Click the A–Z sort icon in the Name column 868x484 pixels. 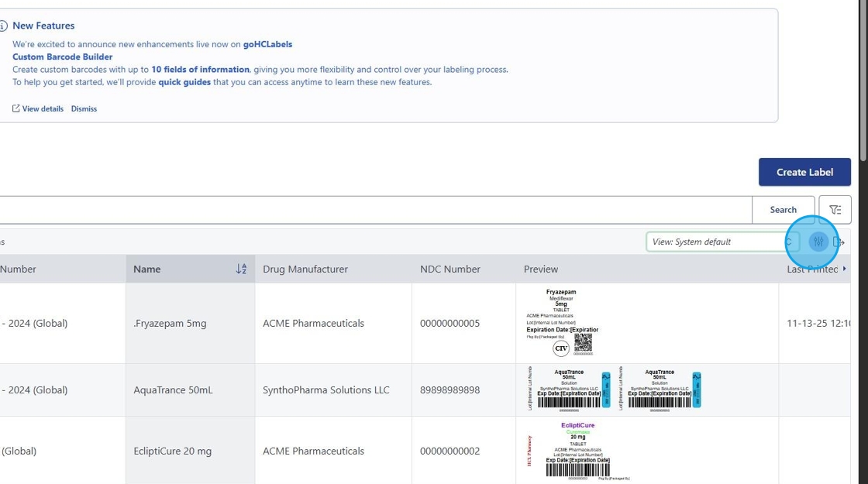(x=241, y=269)
